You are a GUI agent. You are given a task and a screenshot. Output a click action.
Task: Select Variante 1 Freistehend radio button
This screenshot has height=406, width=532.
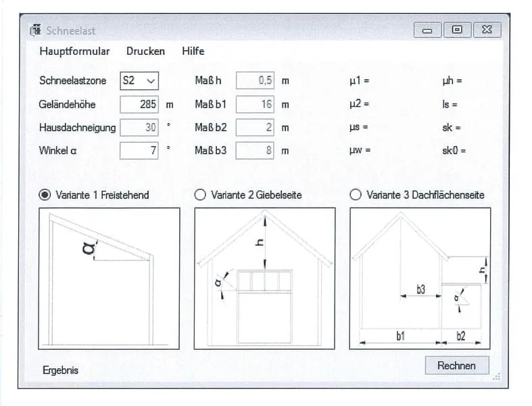45,195
